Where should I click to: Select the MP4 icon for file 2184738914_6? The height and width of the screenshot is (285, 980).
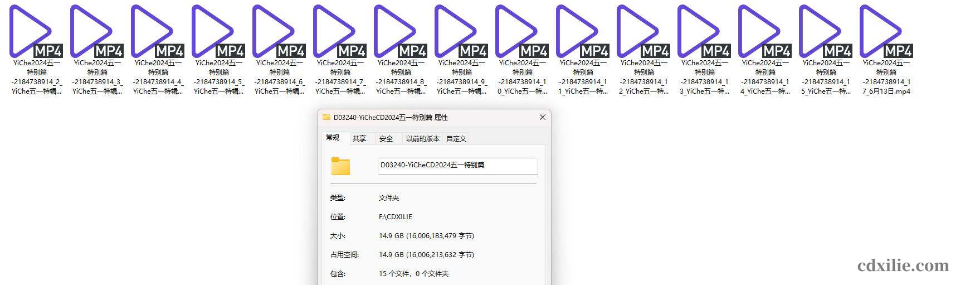tap(280, 31)
